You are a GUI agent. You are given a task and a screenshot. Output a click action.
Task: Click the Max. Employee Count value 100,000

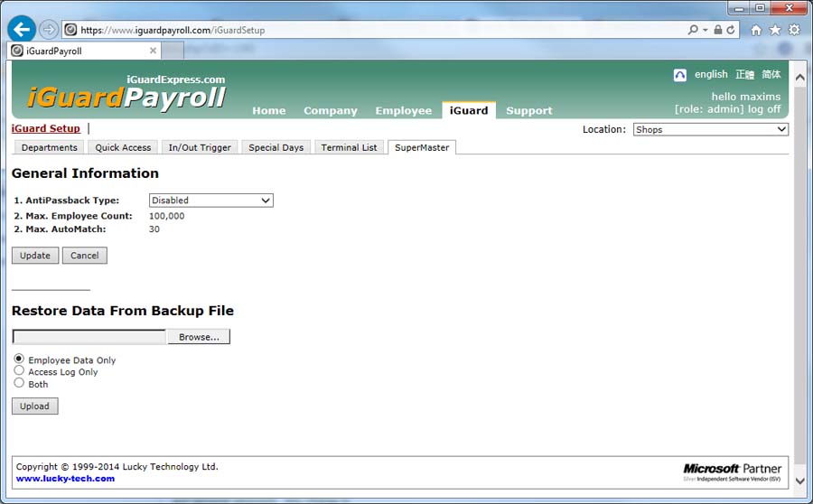[x=166, y=216]
